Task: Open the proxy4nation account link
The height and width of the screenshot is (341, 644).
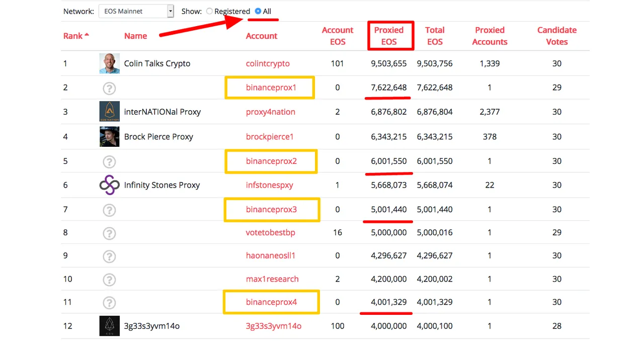Action: tap(271, 112)
